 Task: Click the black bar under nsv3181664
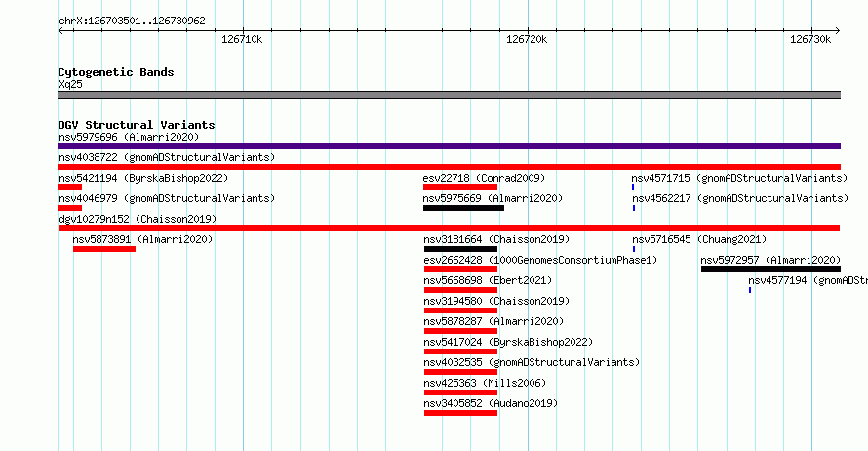pyautogui.click(x=460, y=249)
